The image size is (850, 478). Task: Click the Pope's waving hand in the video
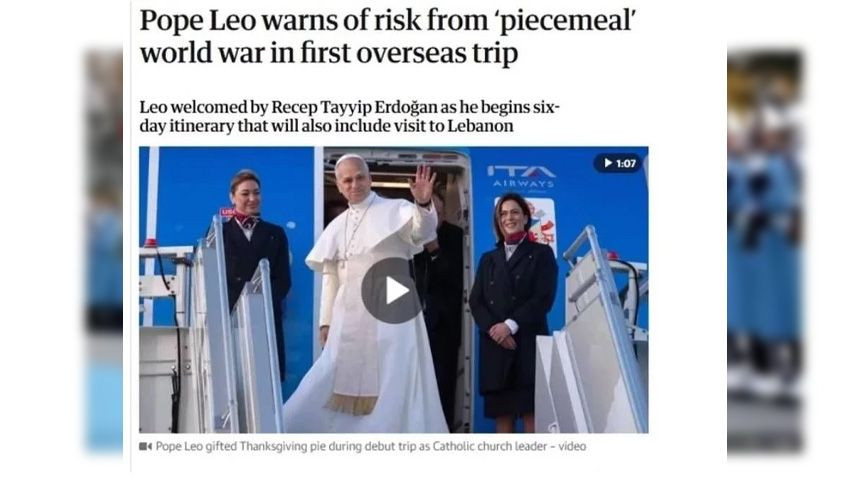click(x=422, y=183)
